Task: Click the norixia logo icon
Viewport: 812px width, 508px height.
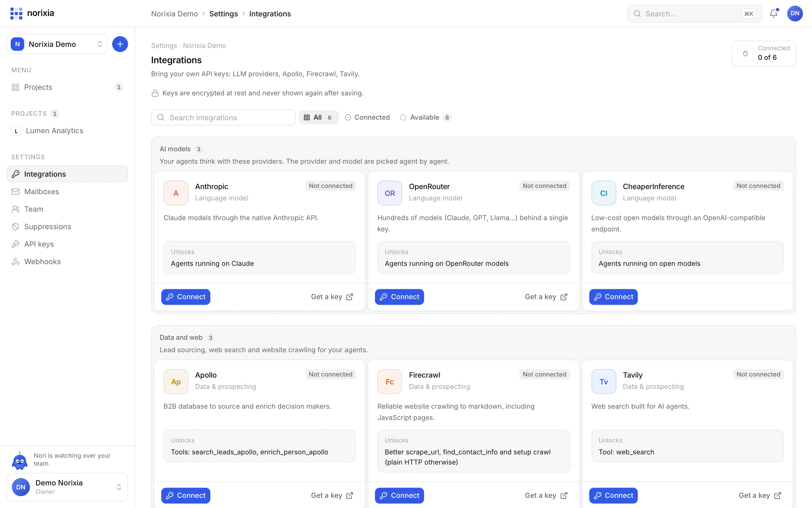Action: pyautogui.click(x=16, y=14)
